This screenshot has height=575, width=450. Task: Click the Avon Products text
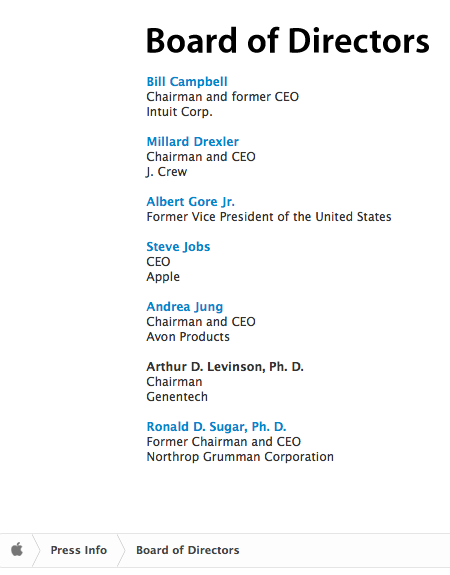(x=188, y=337)
